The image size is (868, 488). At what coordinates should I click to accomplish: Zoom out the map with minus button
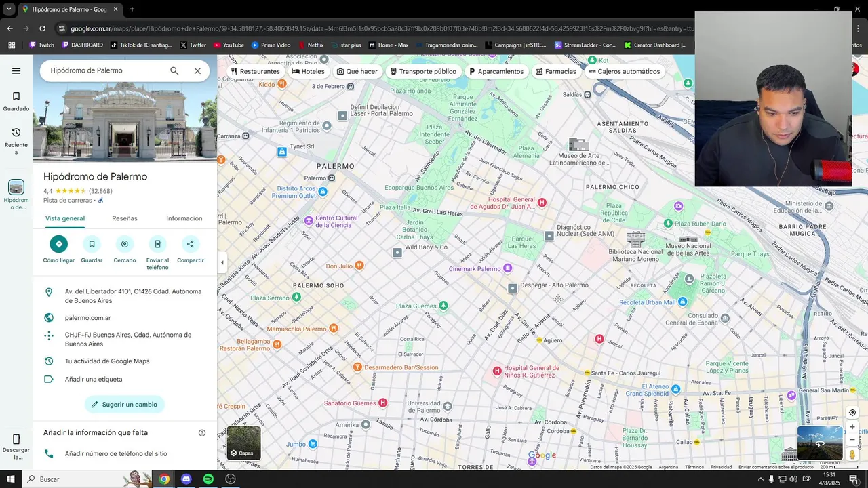coord(852,439)
